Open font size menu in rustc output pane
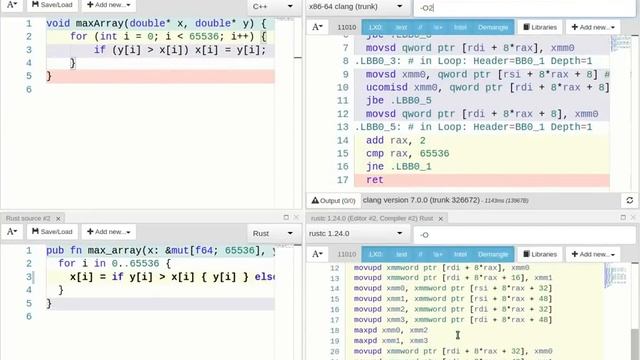 [317, 254]
